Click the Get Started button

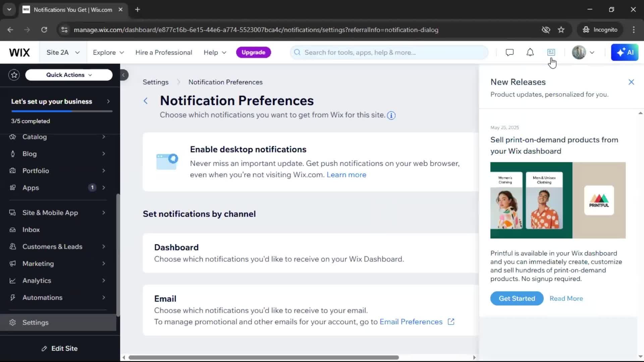[x=517, y=298]
